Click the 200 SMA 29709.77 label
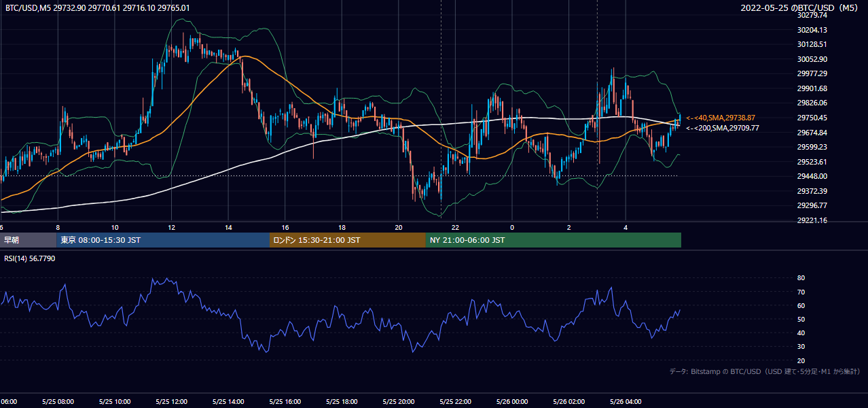 [x=722, y=128]
